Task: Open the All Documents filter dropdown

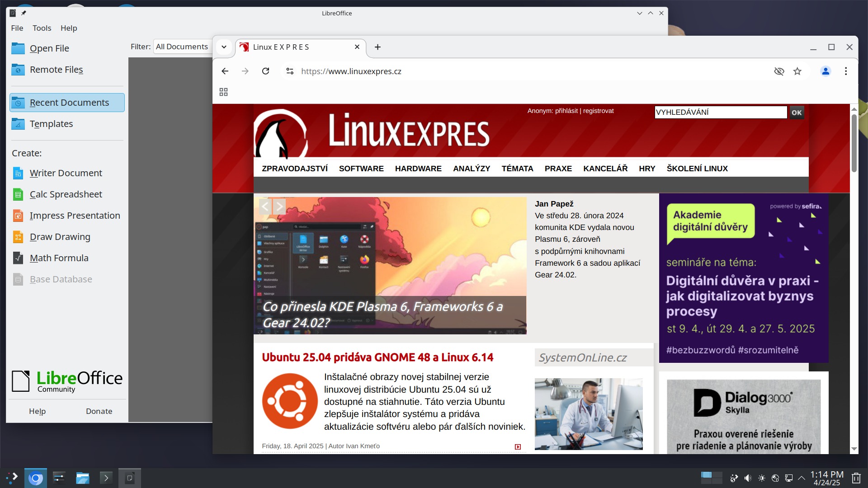Action: click(182, 47)
